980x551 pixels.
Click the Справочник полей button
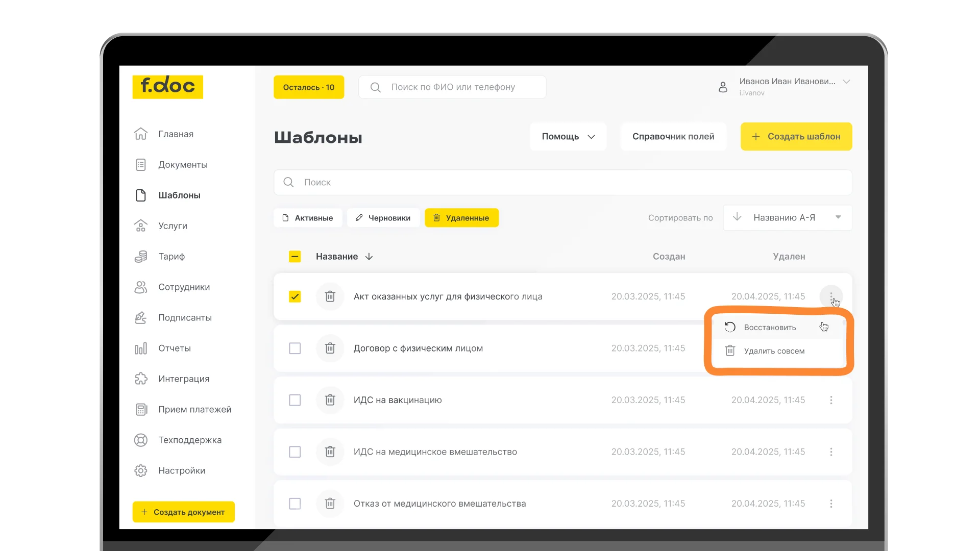[673, 137]
